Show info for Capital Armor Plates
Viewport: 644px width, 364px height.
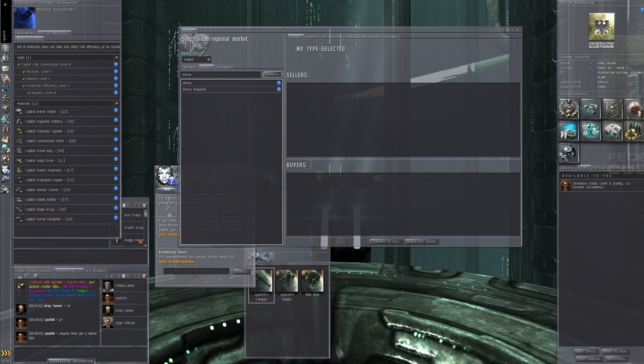tap(116, 110)
